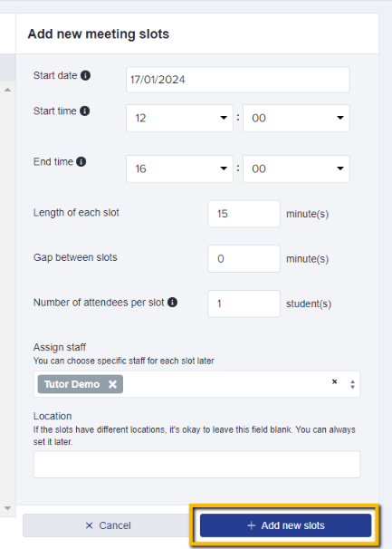Viewport: 392px width, 549px height.
Task: Click the left scrollbar up arrow
Action: (x=8, y=90)
